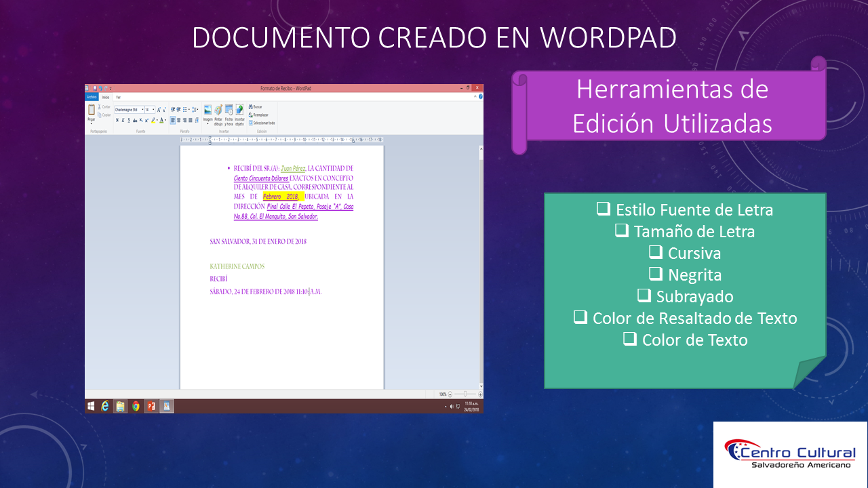Switch to PowerPoint in the taskbar
Screen dimensions: 868x488
(151, 406)
